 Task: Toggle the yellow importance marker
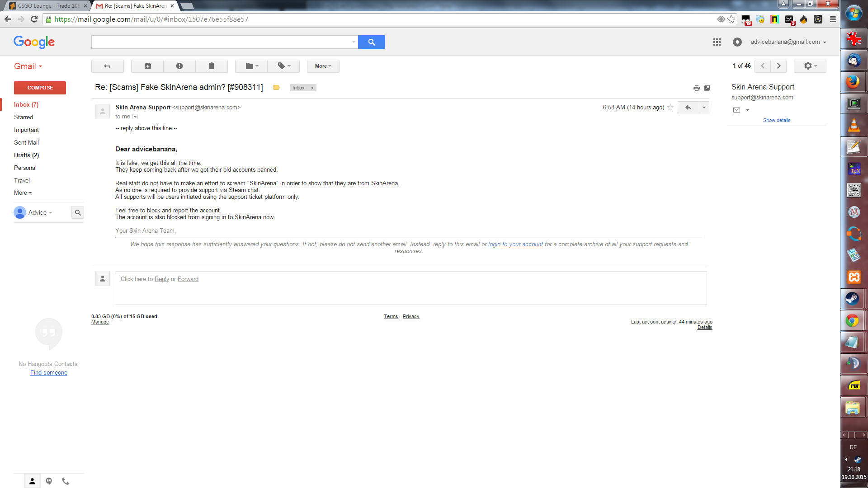pos(277,88)
